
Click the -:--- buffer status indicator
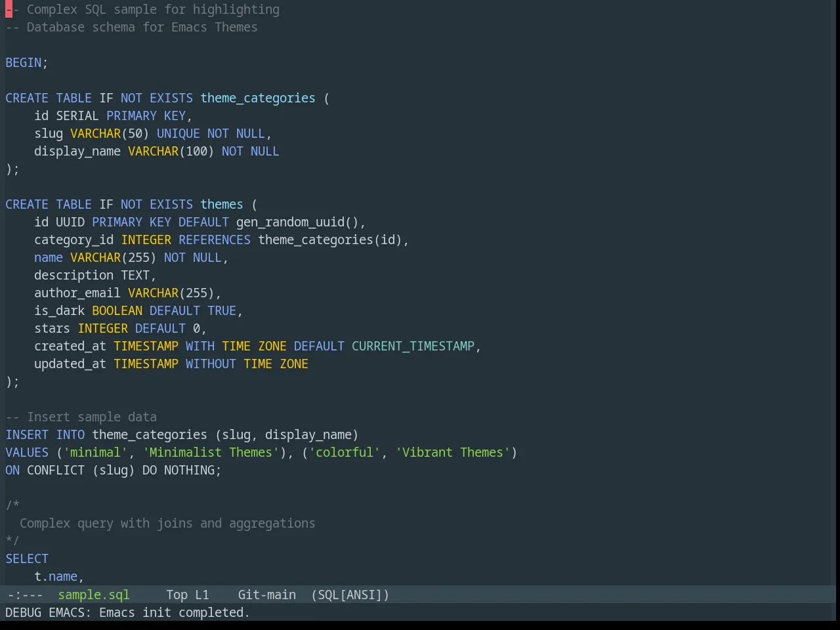coord(25,595)
